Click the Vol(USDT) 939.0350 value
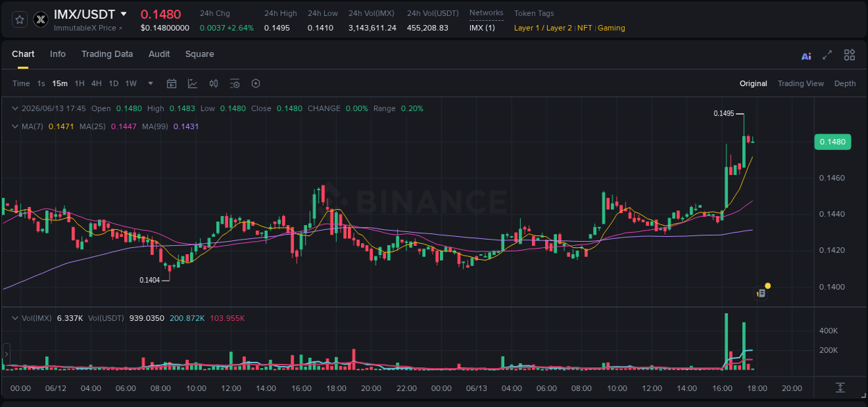The image size is (868, 407). [x=147, y=318]
